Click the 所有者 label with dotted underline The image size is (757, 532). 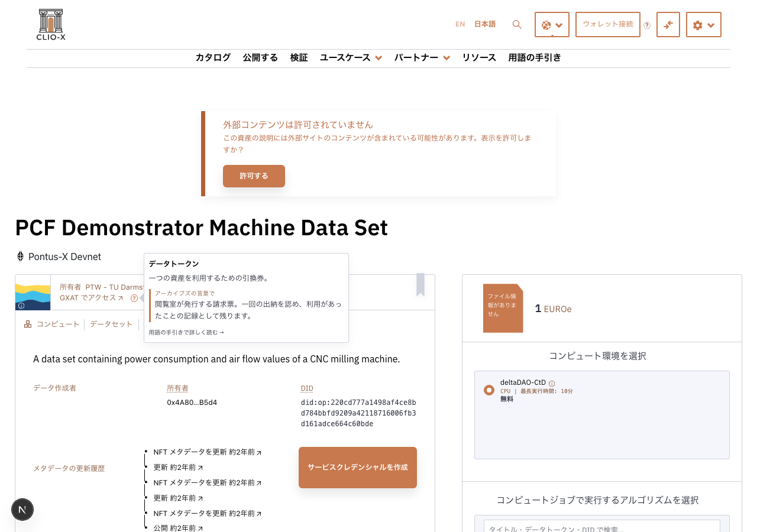click(x=177, y=388)
